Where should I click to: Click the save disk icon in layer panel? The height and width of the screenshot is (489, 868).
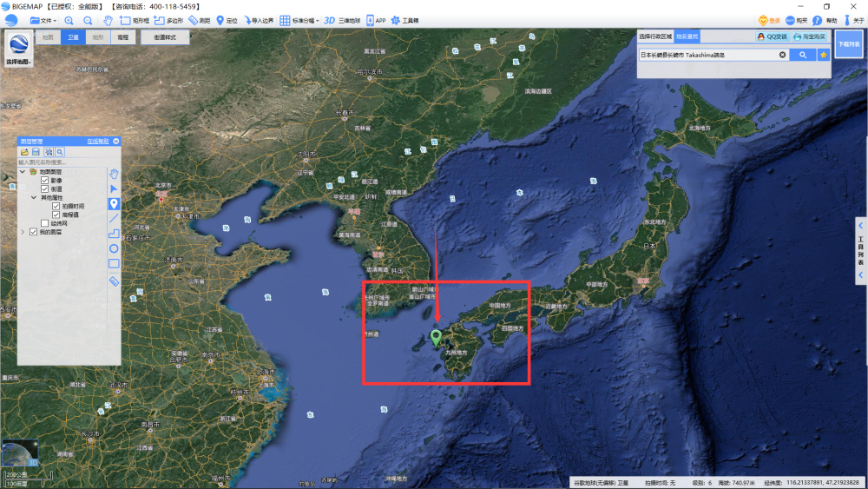(x=36, y=152)
